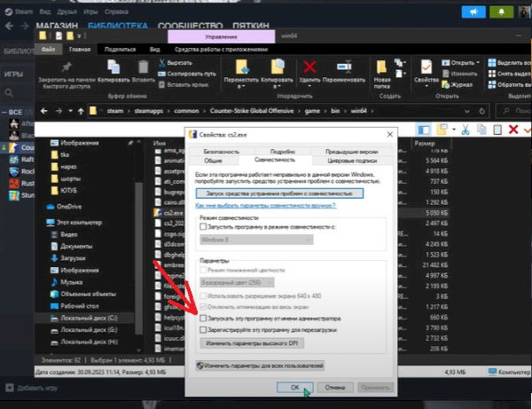The width and height of the screenshot is (532, 409).
Task: Click the Paste icon in Explorer ribbon
Action: pyautogui.click(x=143, y=67)
